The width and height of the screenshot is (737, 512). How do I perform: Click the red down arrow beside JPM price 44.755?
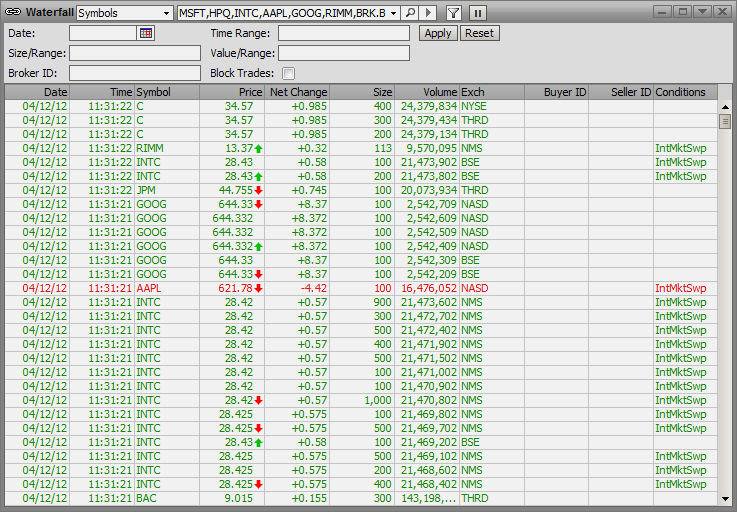click(259, 190)
